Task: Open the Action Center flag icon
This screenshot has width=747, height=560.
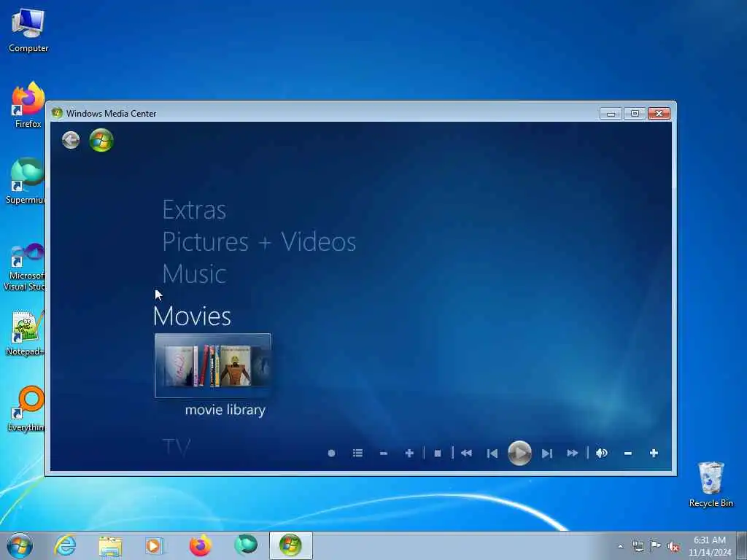Action: click(x=656, y=546)
